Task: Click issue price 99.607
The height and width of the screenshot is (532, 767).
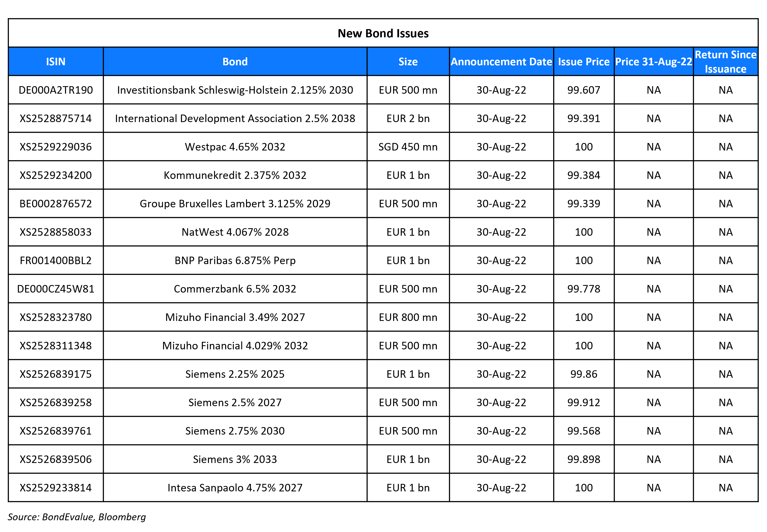Action: coord(583,90)
